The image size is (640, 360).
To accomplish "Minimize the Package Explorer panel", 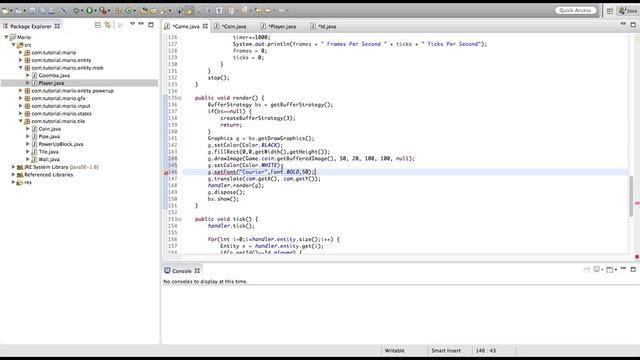I will pyautogui.click(x=141, y=24).
